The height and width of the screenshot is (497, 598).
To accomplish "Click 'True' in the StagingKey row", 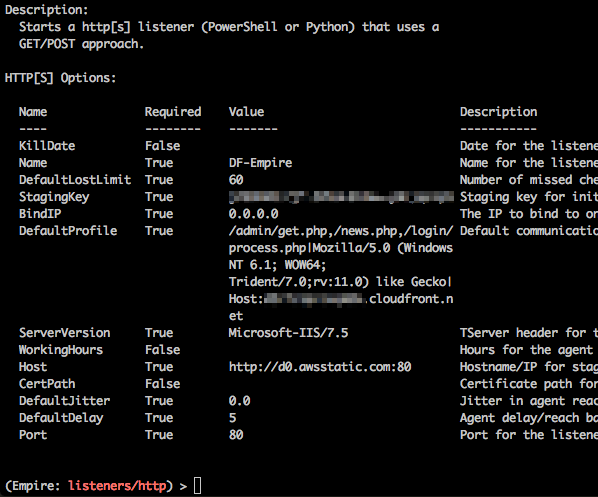I will coord(159,197).
